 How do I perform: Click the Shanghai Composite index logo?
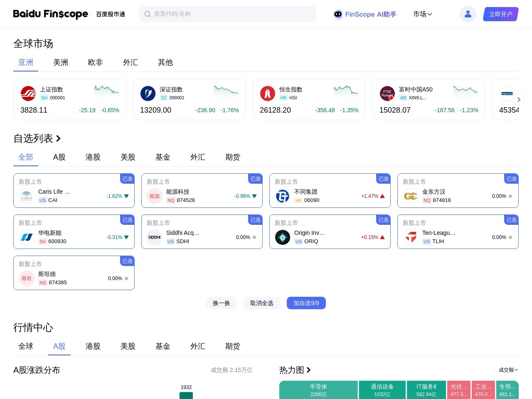[28, 94]
